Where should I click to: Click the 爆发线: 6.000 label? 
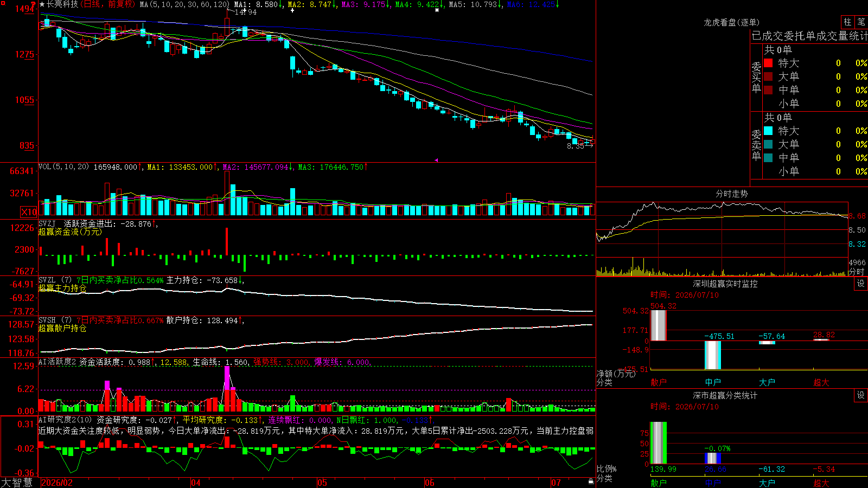(x=342, y=362)
